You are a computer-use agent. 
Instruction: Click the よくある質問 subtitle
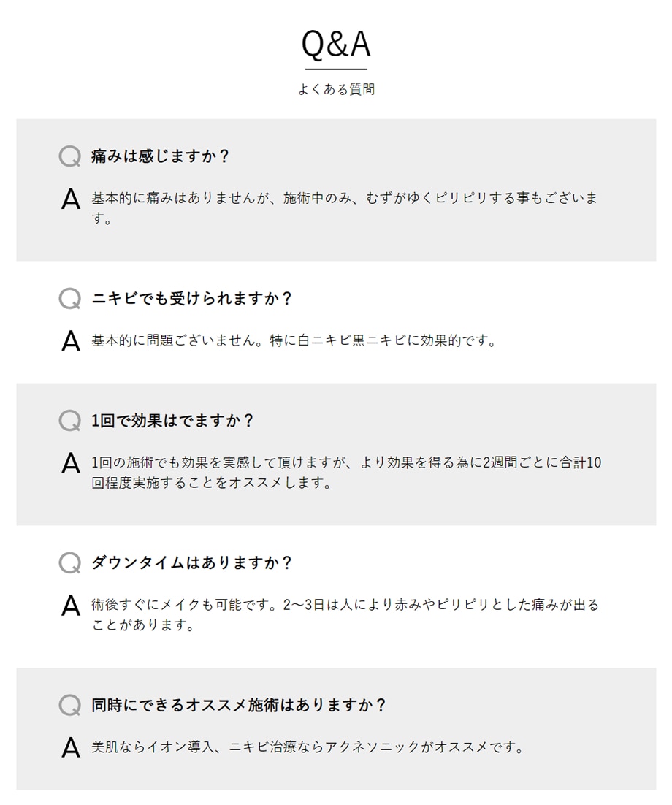click(336, 89)
